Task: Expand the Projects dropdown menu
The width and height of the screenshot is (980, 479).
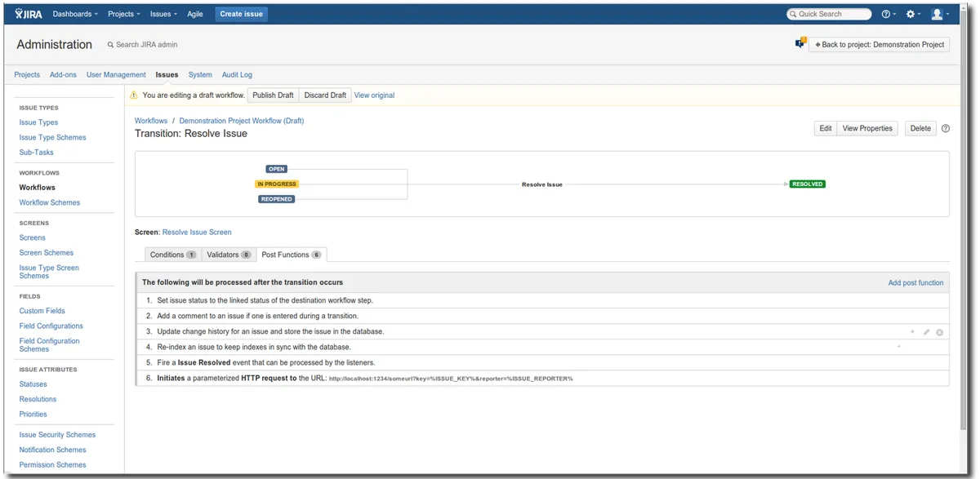Action: click(x=123, y=14)
